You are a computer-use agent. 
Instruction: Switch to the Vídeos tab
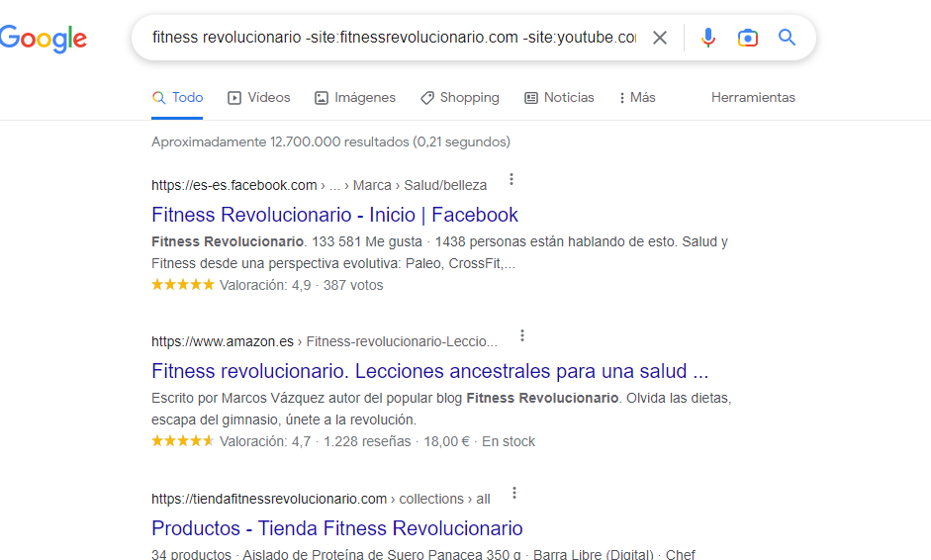click(259, 97)
